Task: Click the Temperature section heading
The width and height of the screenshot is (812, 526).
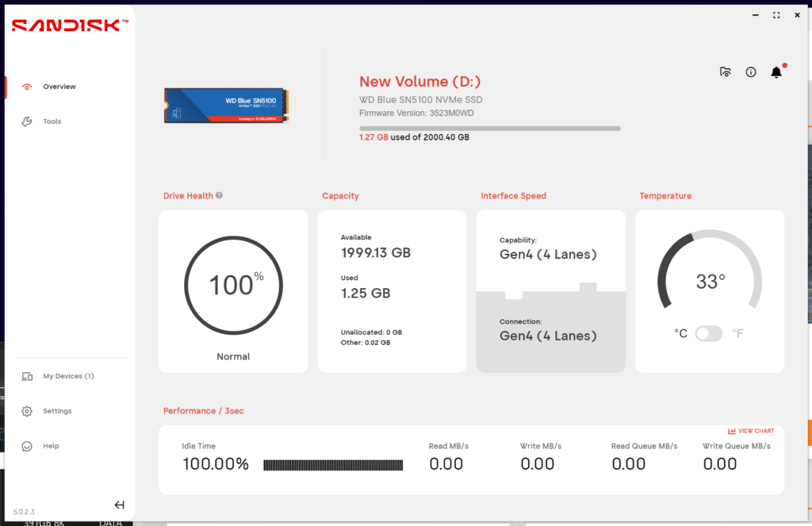Action: 665,196
